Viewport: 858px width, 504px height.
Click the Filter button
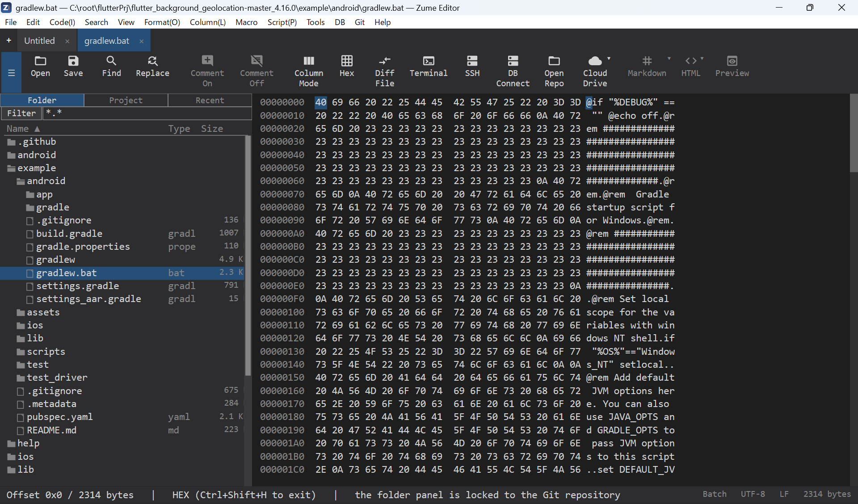click(x=21, y=113)
